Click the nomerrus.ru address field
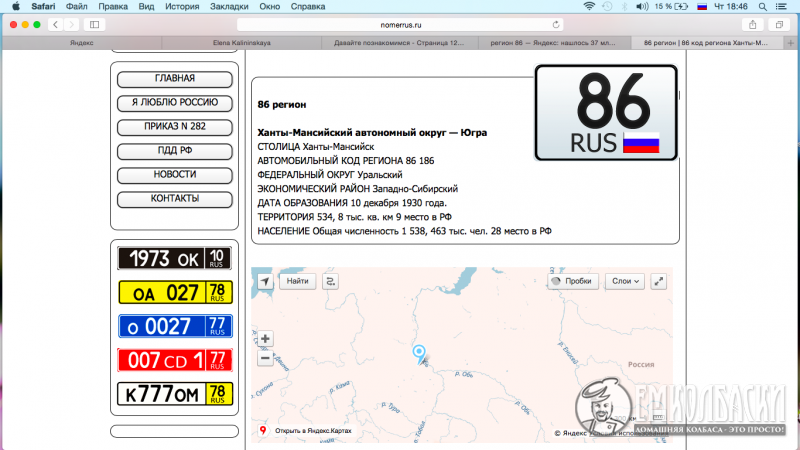 401,24
